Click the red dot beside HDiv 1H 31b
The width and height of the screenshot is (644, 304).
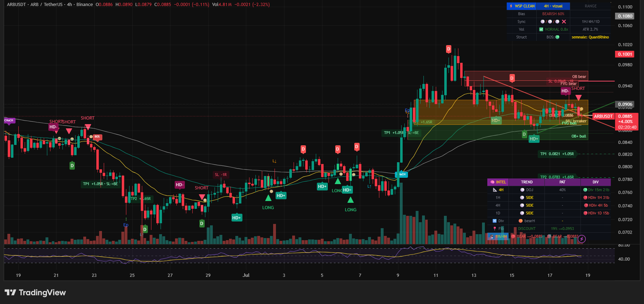[x=585, y=198]
